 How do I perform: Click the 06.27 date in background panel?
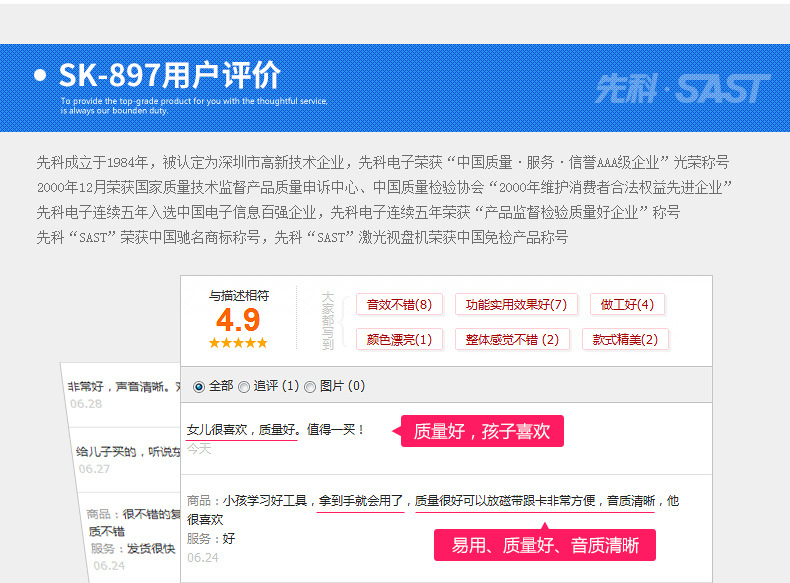pyautogui.click(x=94, y=469)
